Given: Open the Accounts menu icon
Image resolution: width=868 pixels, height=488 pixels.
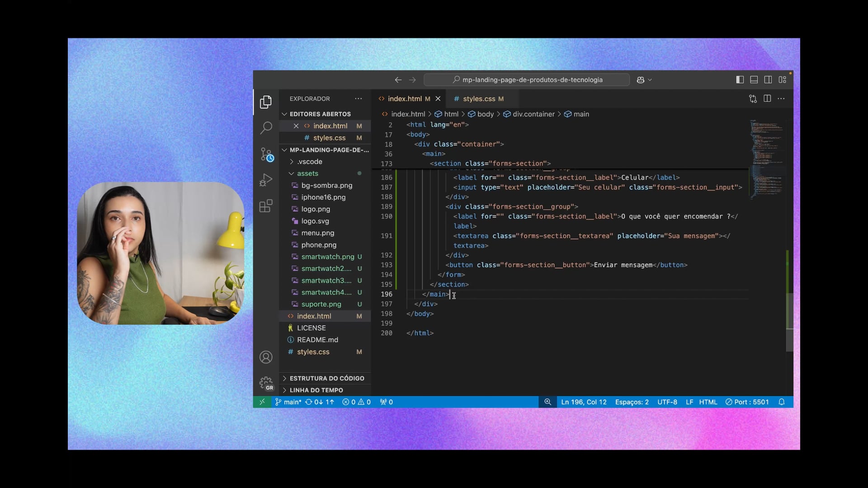Looking at the screenshot, I should [266, 357].
